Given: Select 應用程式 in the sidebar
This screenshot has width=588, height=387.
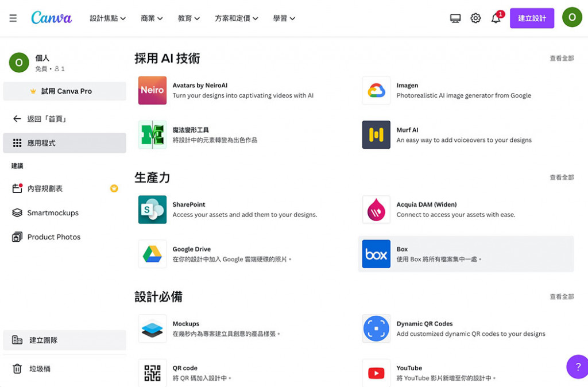Looking at the screenshot, I should pos(64,143).
